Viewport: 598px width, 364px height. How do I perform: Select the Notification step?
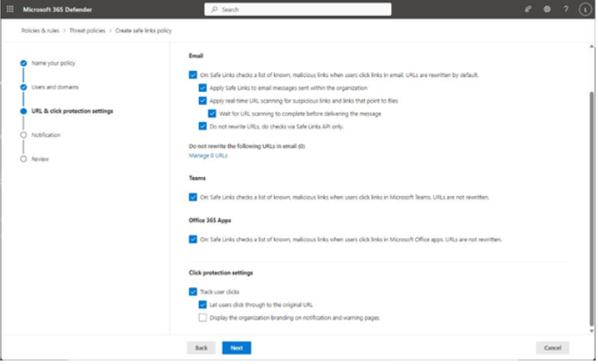(46, 135)
